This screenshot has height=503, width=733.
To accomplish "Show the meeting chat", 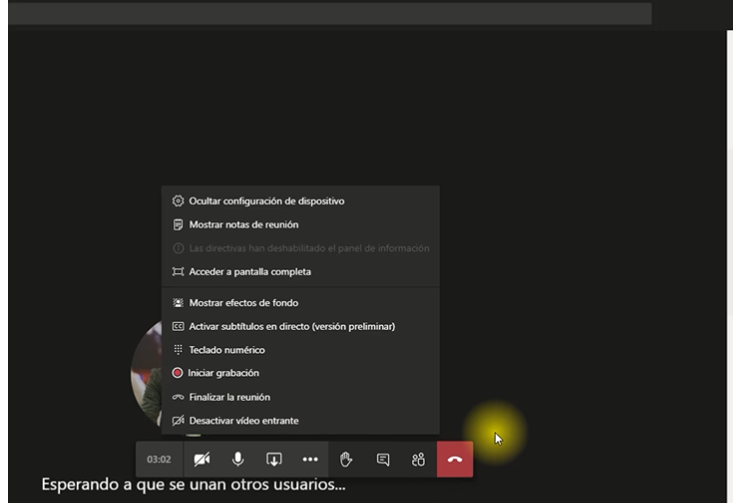I will pyautogui.click(x=382, y=460).
